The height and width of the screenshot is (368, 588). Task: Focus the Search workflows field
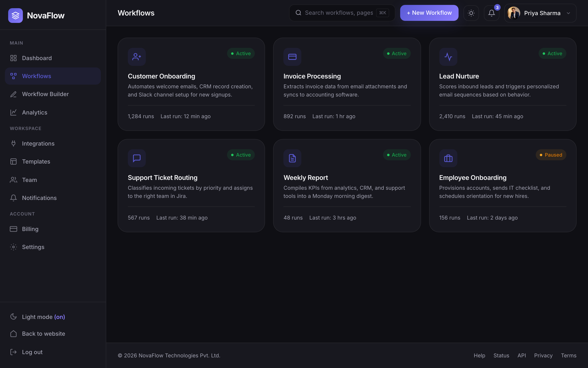click(342, 13)
